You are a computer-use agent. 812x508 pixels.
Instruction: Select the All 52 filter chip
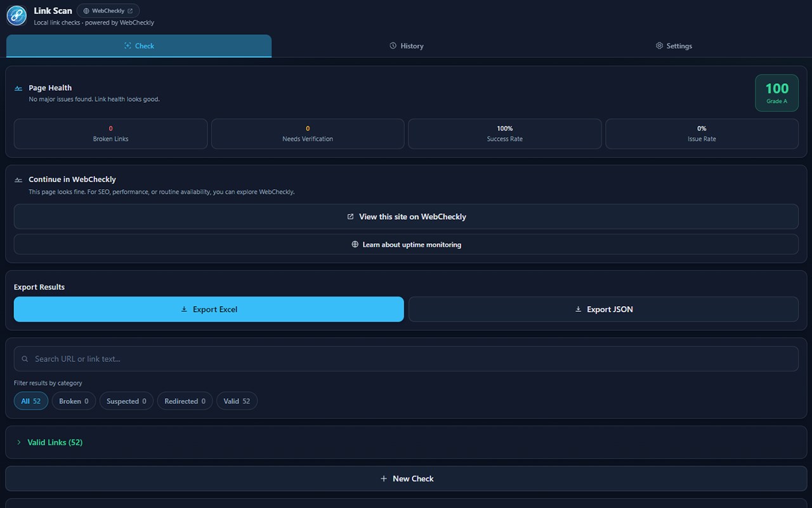pyautogui.click(x=31, y=401)
